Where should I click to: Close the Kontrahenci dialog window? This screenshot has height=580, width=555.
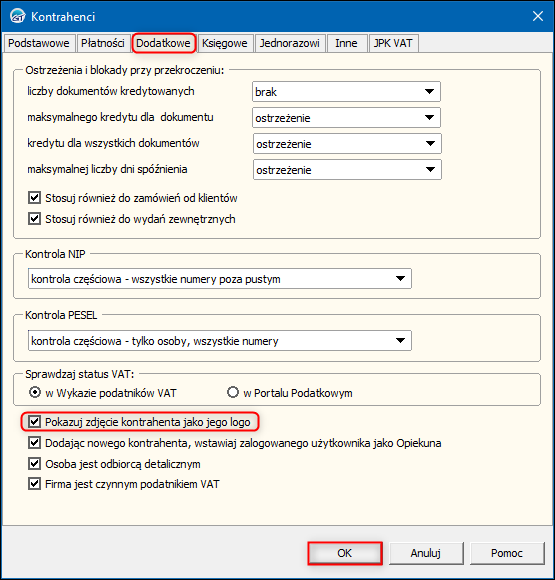pyautogui.click(x=537, y=16)
